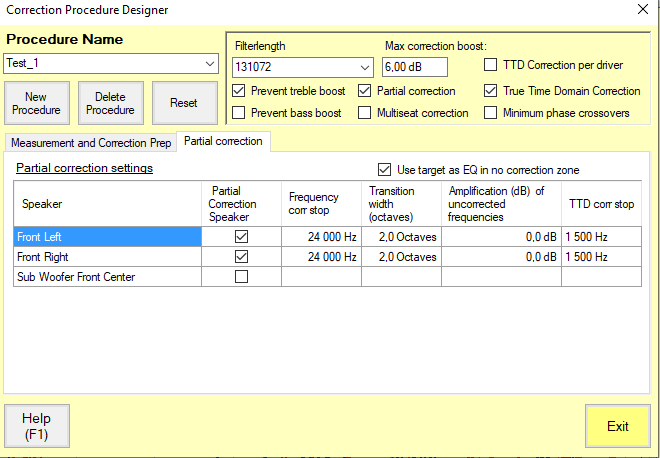Enable Multiseat correction checkbox
Image resolution: width=660 pixels, height=458 pixels.
coord(365,113)
